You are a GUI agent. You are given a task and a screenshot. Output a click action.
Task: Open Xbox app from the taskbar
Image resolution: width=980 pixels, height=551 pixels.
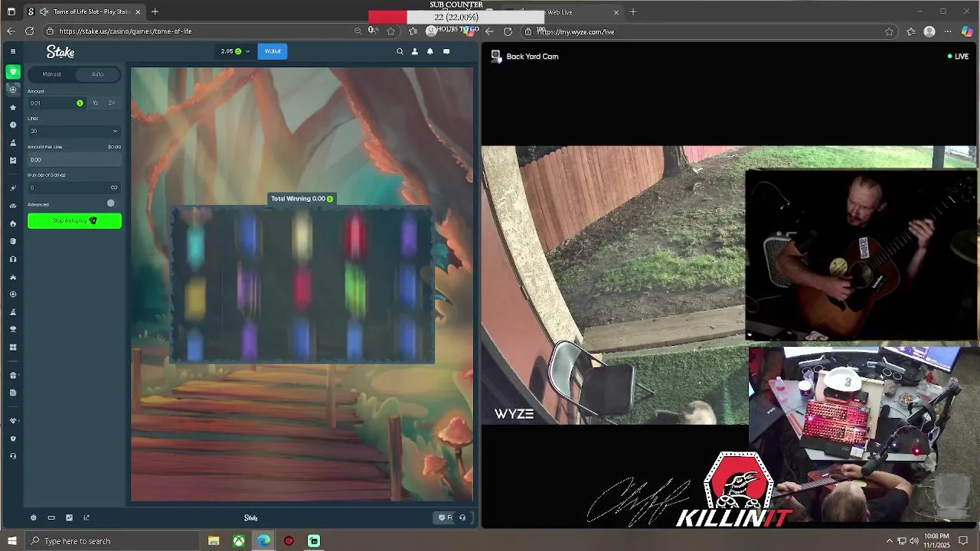(239, 541)
